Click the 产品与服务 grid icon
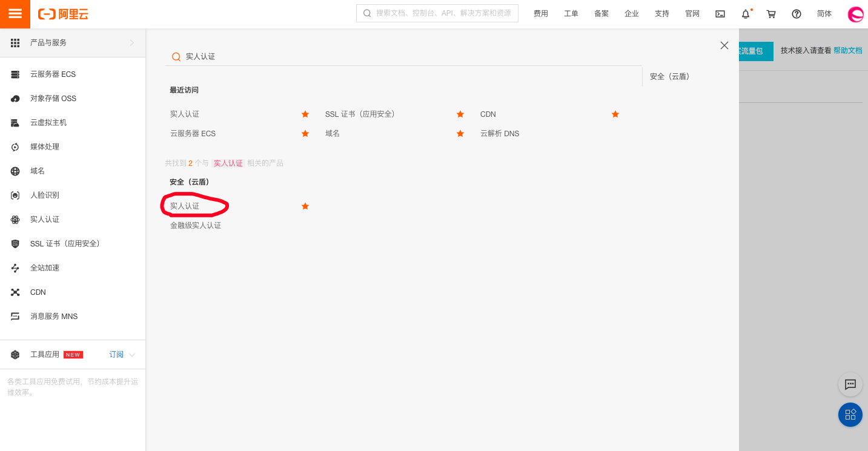Image resolution: width=868 pixels, height=451 pixels. pyautogui.click(x=15, y=43)
